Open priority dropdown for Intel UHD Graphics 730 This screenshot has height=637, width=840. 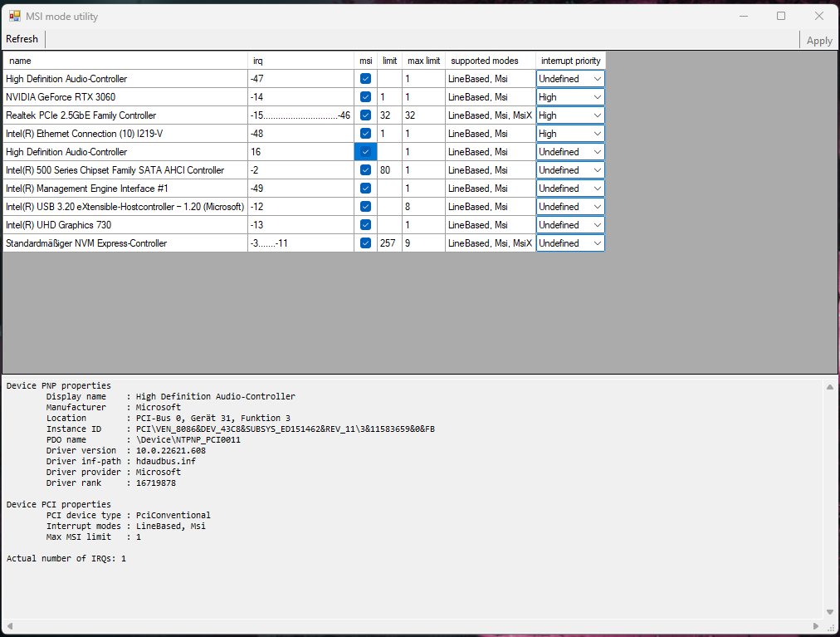(x=570, y=225)
